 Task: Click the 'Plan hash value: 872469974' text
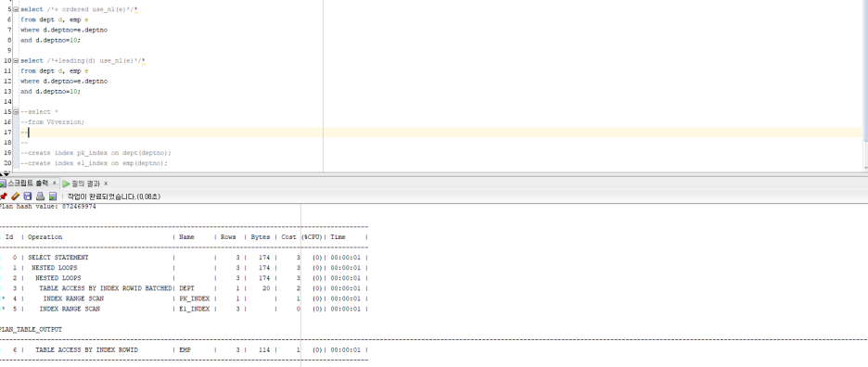click(48, 207)
